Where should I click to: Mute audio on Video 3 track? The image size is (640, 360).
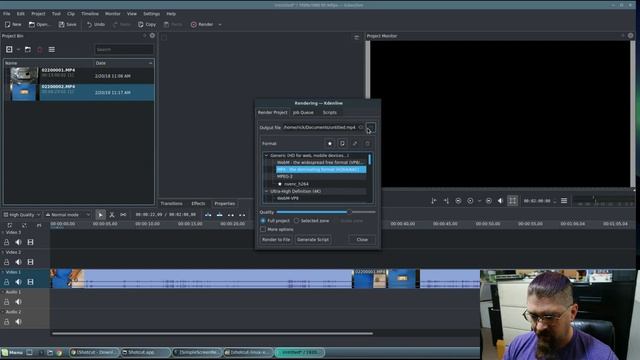[x=18, y=242]
